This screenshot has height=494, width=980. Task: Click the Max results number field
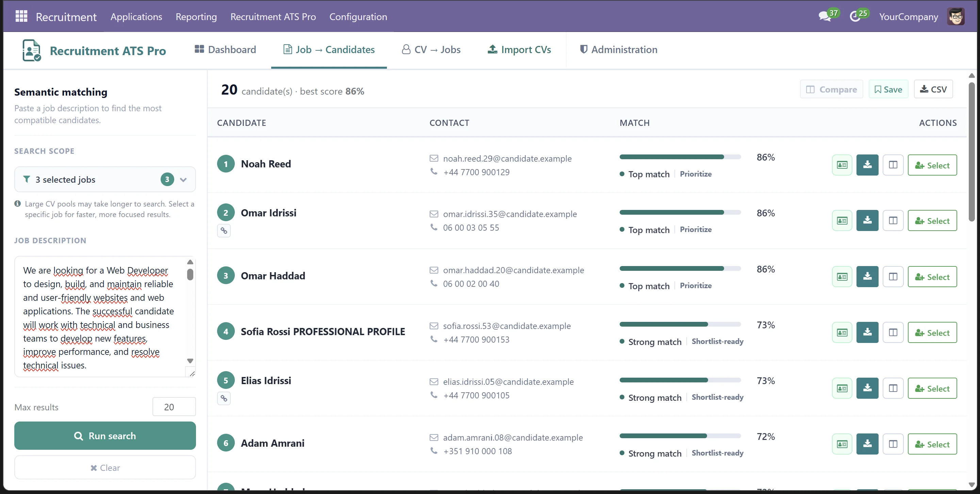tap(174, 407)
